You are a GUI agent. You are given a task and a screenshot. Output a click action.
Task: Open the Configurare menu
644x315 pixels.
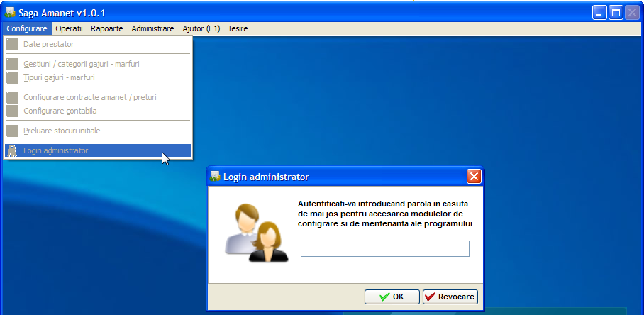(x=27, y=29)
